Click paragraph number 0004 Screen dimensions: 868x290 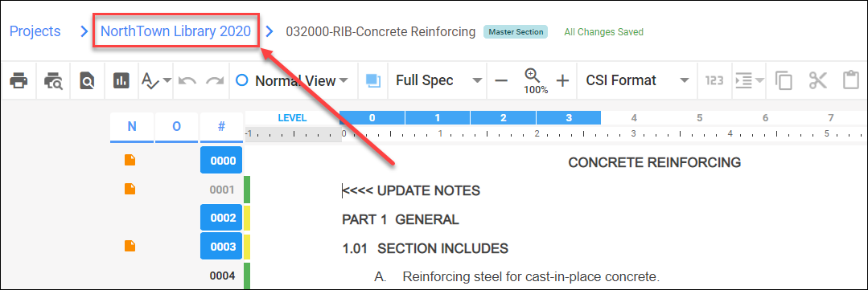pos(222,275)
